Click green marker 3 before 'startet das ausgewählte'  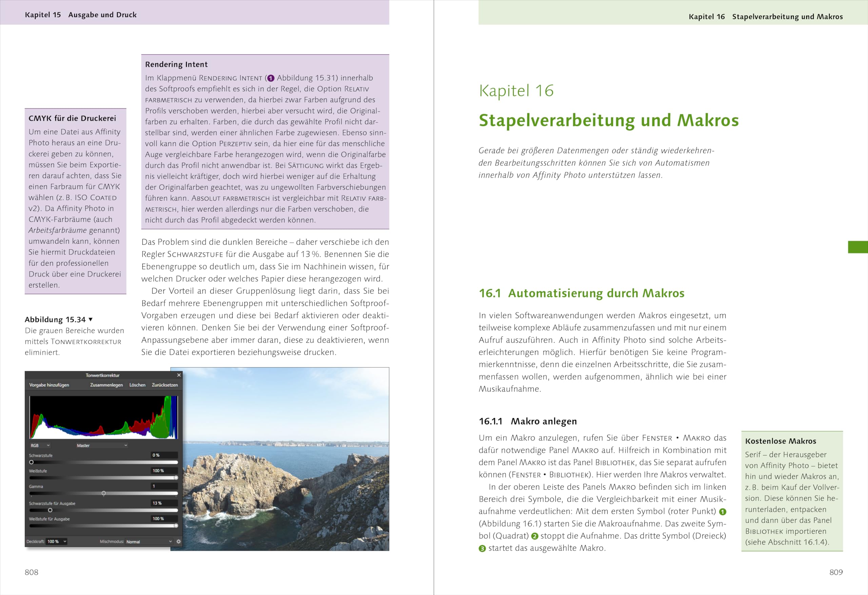482,549
